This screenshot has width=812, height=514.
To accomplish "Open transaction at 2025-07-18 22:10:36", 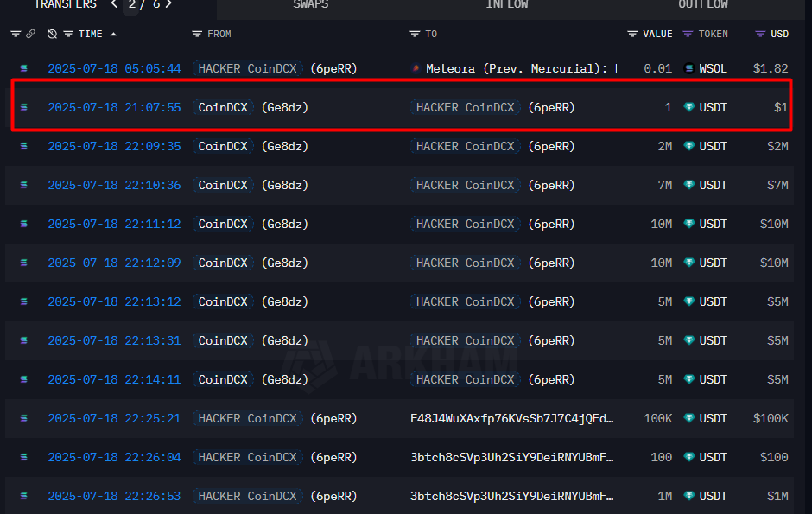I will pos(114,185).
